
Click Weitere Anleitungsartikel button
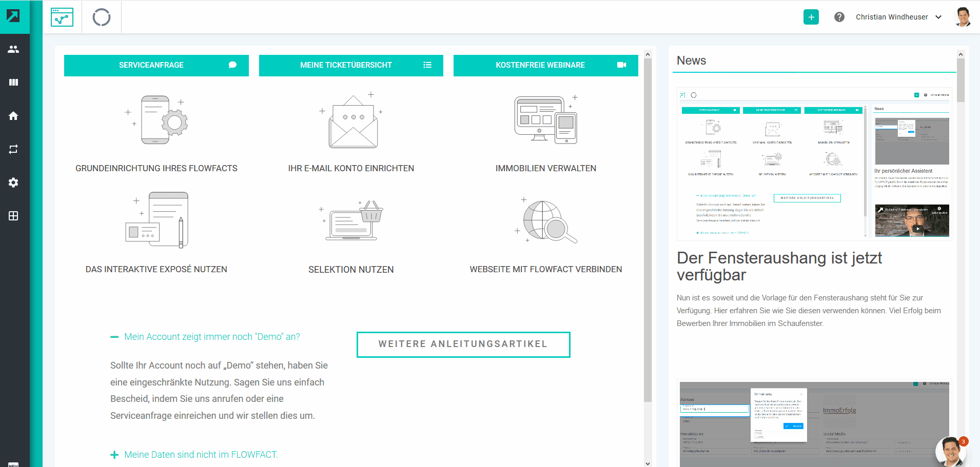tap(463, 344)
